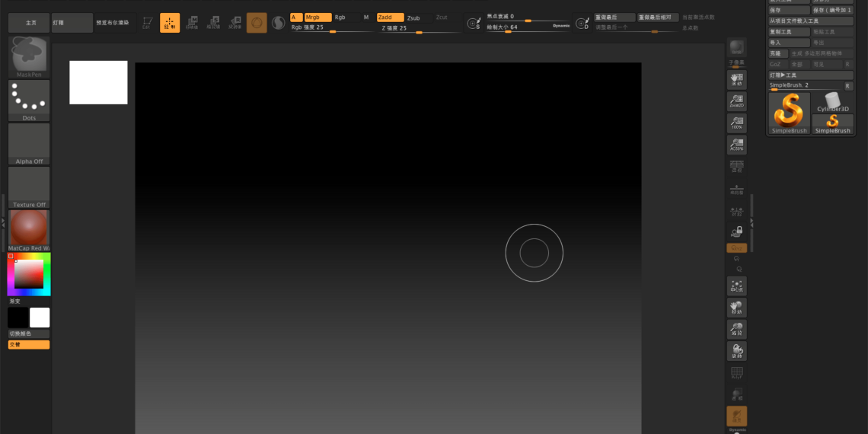The image size is (868, 434).
Task: Click the Edit mode icon
Action: click(x=148, y=23)
